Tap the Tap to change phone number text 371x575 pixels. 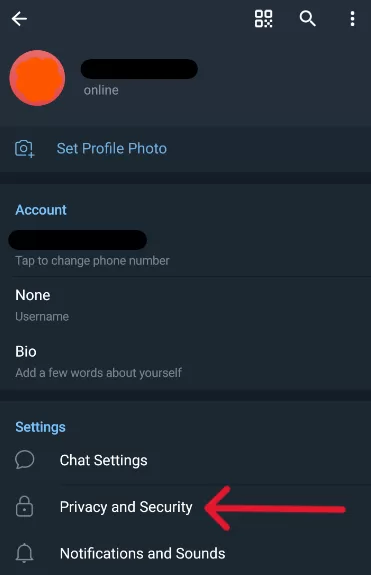coord(92,261)
